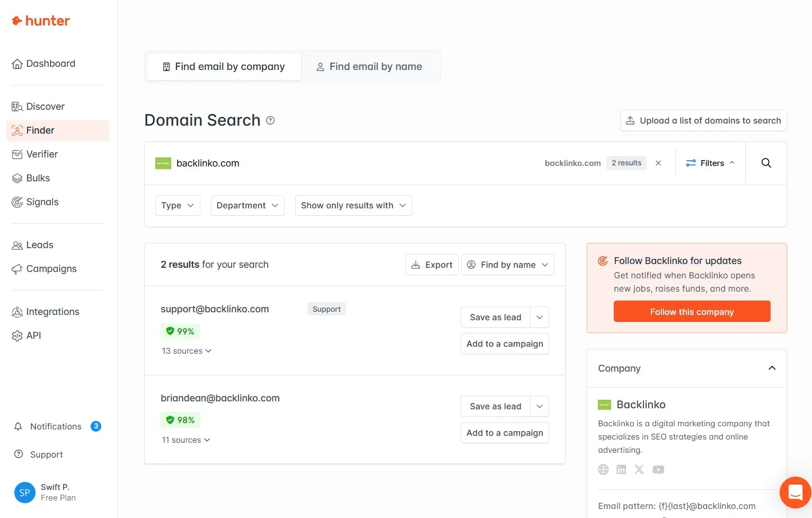Click the Backlinko company logo in panel
The width and height of the screenshot is (812, 518).
pyautogui.click(x=604, y=405)
